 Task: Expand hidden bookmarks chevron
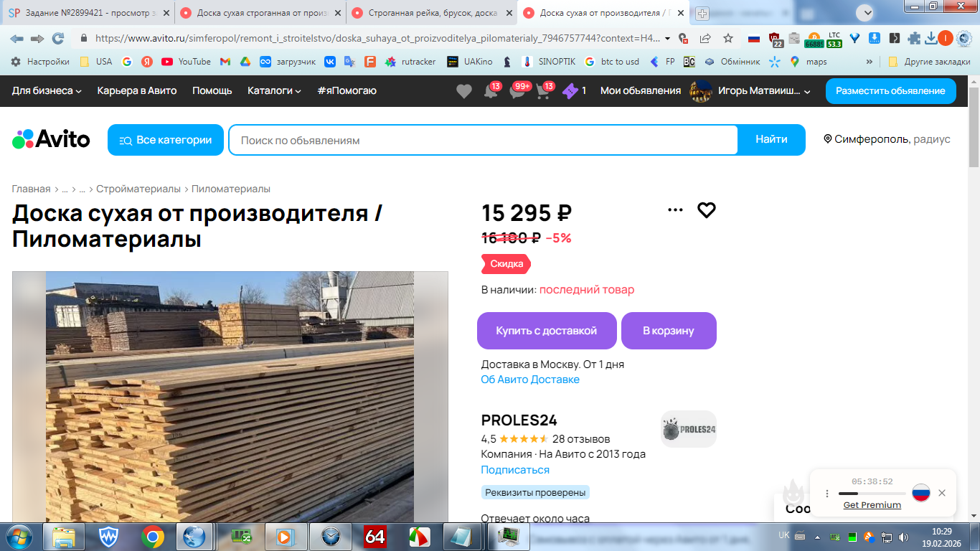click(x=870, y=62)
